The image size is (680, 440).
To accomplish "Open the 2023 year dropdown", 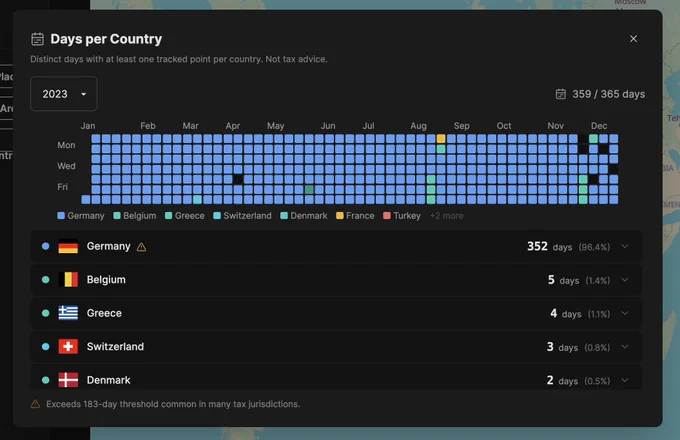I will tap(64, 94).
